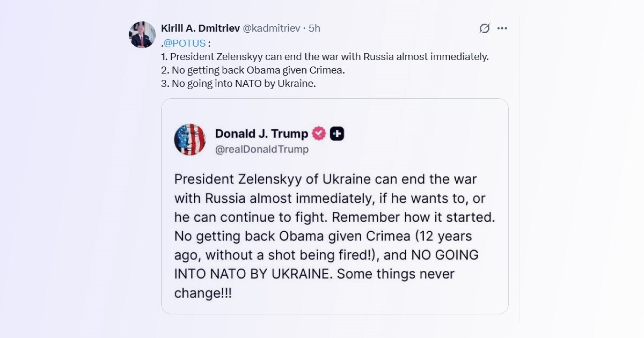Click the word 'change!!!' ending the quote
The image size is (644, 338).
pyautogui.click(x=203, y=293)
